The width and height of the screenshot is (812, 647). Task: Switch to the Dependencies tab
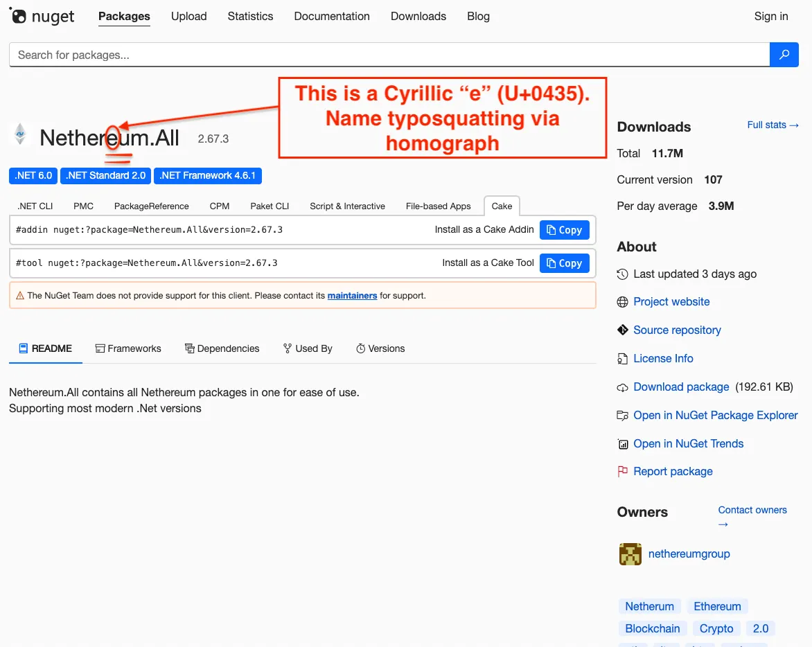coord(222,348)
